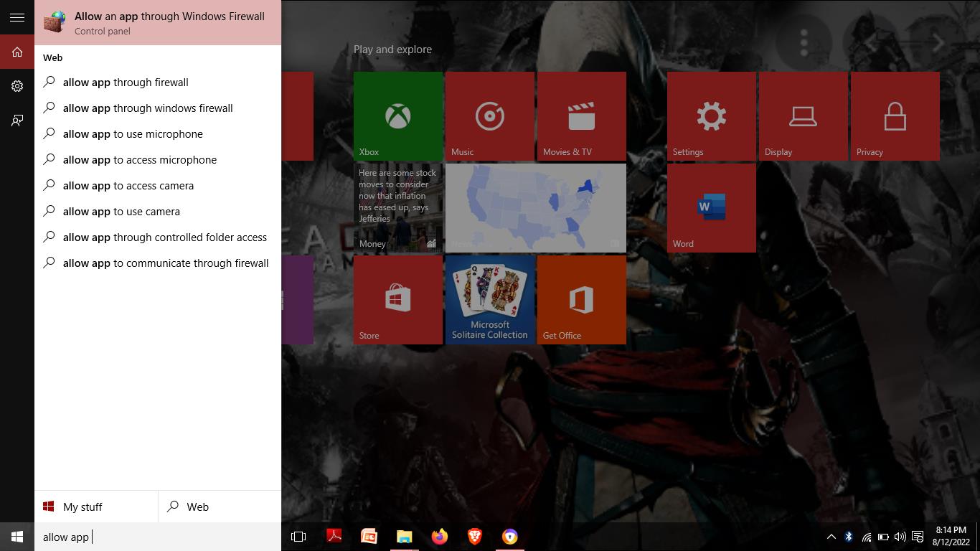Open the PowerPoint-style app in taskbar
This screenshot has width=980, height=551.
pyautogui.click(x=369, y=537)
